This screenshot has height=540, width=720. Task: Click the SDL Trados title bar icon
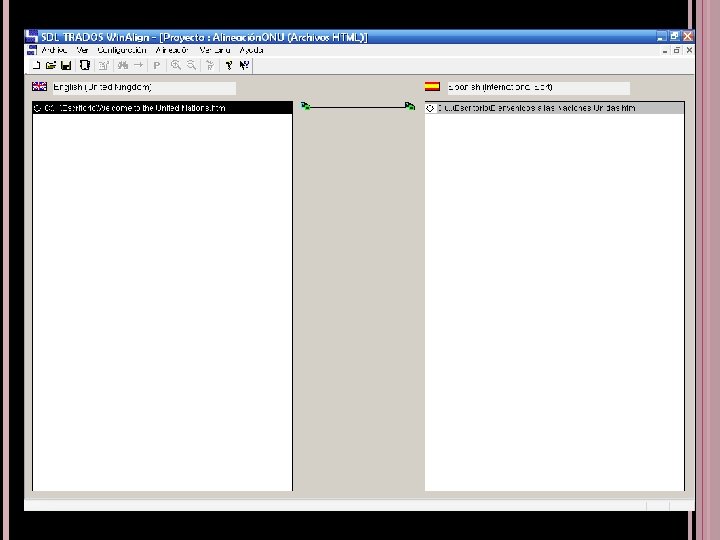[x=31, y=36]
